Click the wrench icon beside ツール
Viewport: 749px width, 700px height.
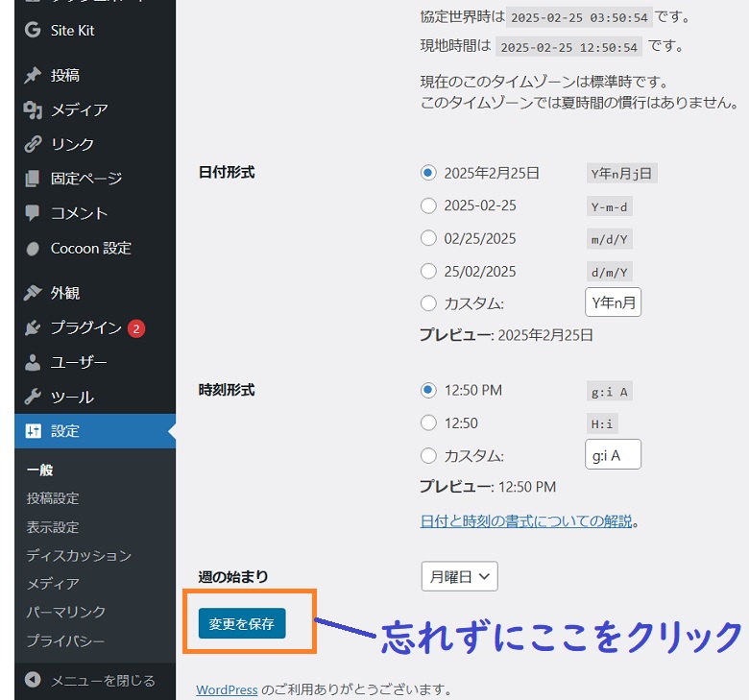[x=33, y=397]
